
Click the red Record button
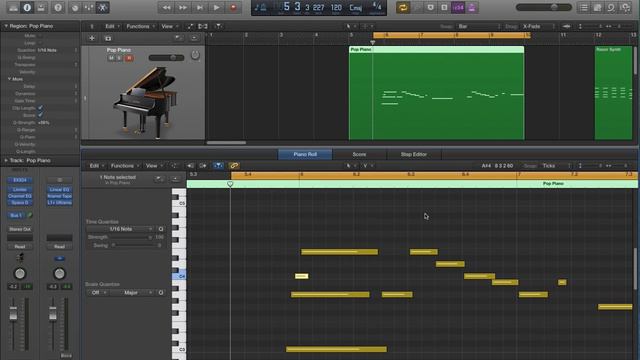[x=233, y=7]
